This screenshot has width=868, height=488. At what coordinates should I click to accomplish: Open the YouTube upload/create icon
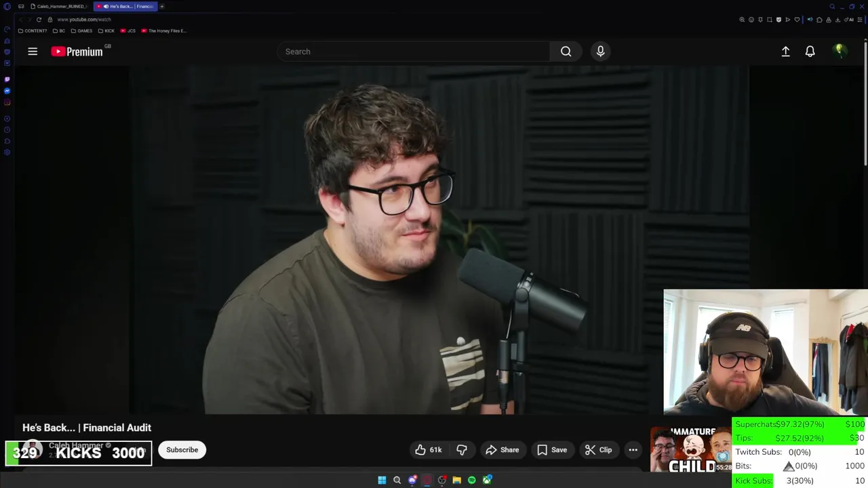point(785,52)
